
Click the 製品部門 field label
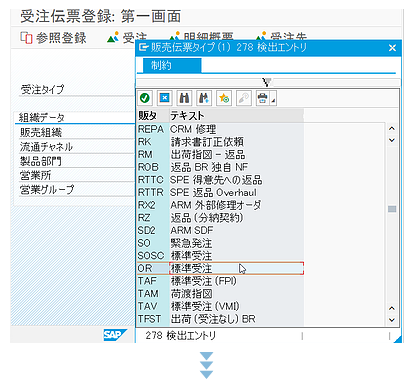tap(41, 161)
